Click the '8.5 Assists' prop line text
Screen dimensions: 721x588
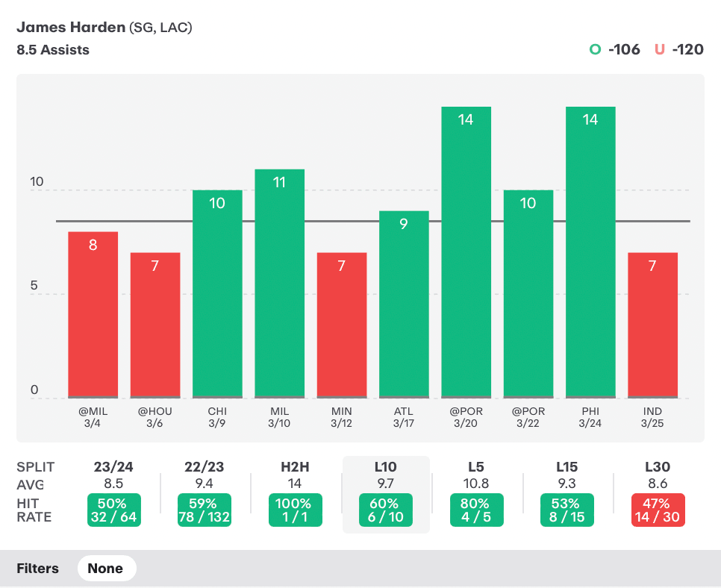click(x=53, y=50)
